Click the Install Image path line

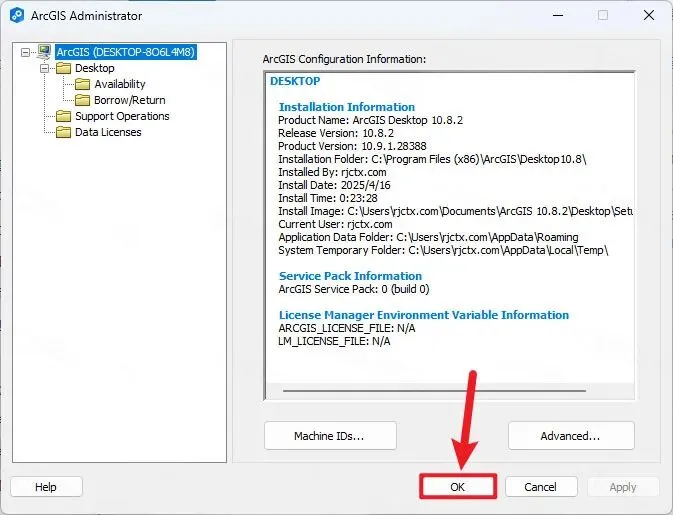(455, 211)
